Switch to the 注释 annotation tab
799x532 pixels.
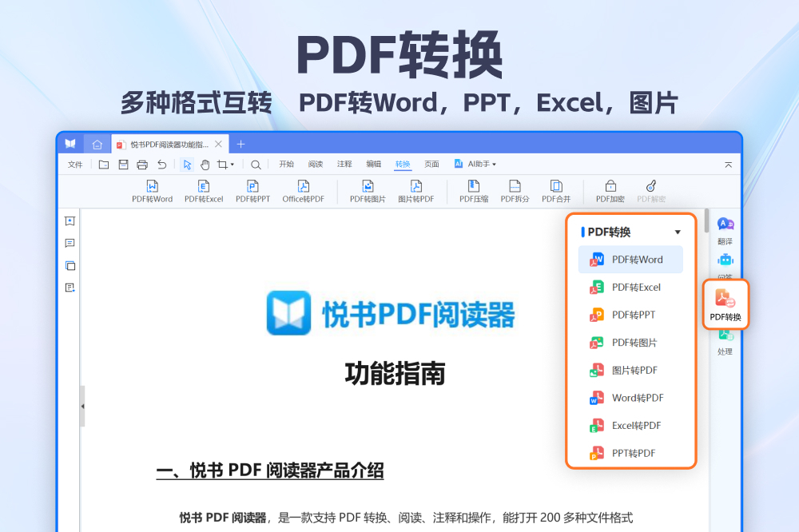[x=344, y=164]
